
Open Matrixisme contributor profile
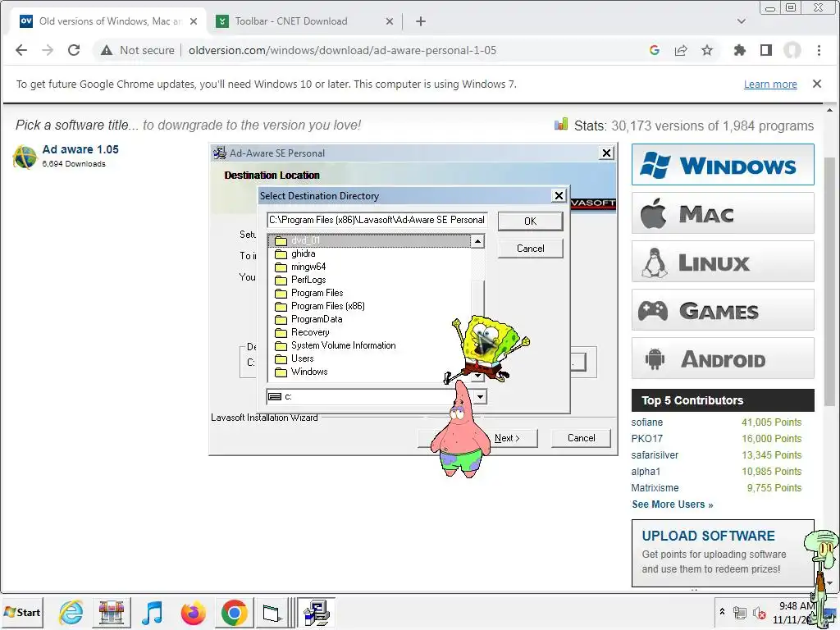pyautogui.click(x=655, y=488)
